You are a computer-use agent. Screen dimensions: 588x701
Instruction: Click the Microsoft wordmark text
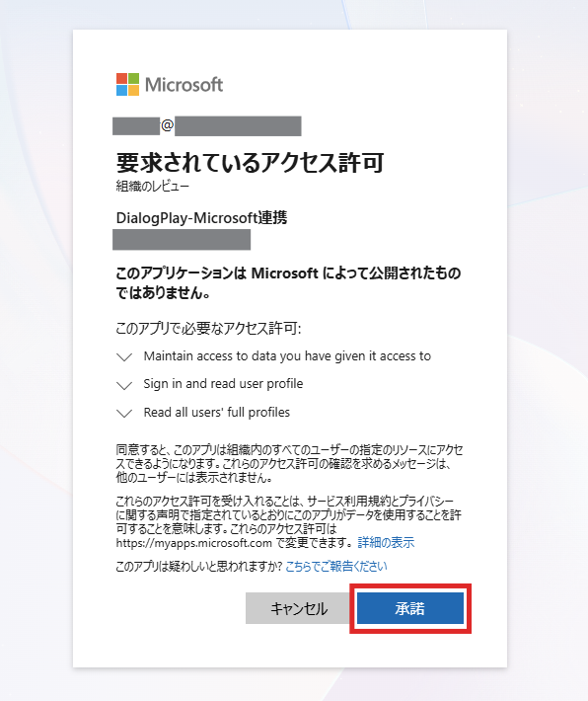(x=184, y=85)
